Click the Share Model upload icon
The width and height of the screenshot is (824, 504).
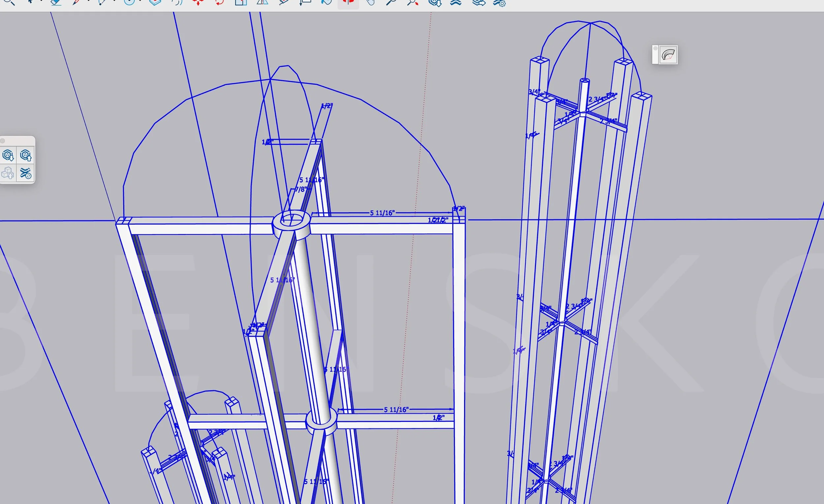(x=26, y=155)
